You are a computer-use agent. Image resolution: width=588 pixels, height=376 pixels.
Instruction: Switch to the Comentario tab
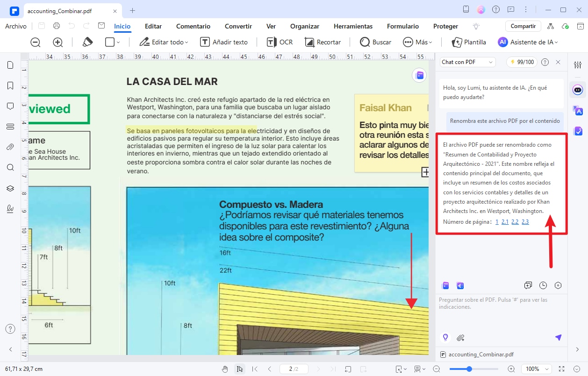click(x=193, y=27)
